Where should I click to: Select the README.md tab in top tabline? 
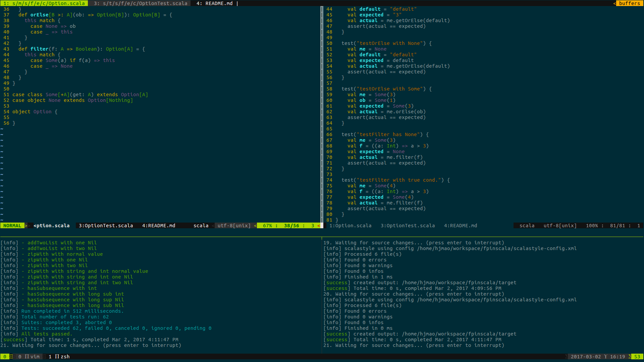214,3
